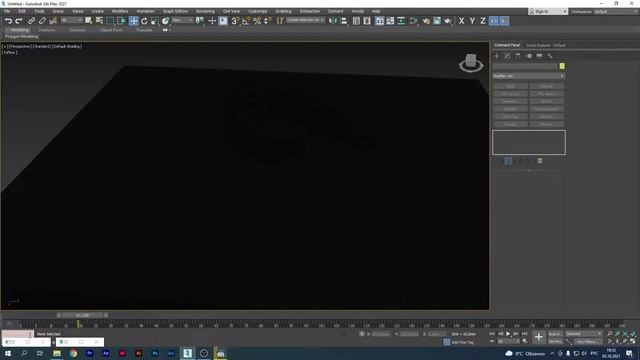Go to the end frame
The width and height of the screenshot is (640, 360).
coord(524,334)
